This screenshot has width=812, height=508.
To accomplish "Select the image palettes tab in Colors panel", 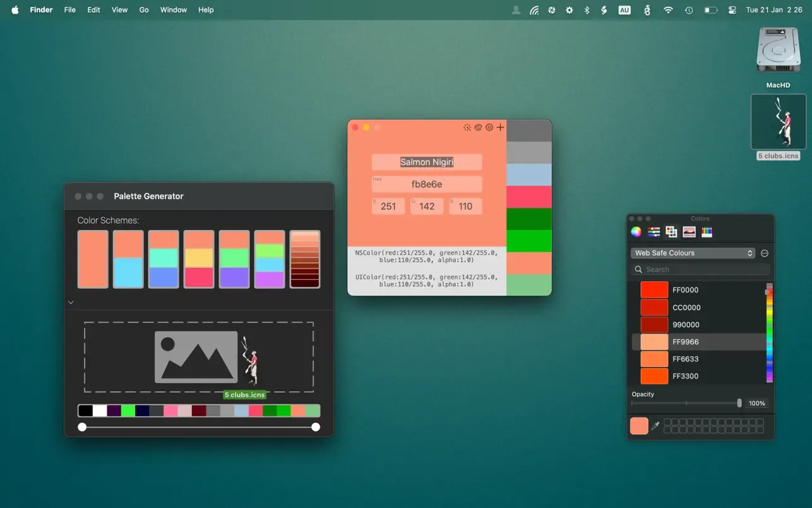I will (689, 232).
